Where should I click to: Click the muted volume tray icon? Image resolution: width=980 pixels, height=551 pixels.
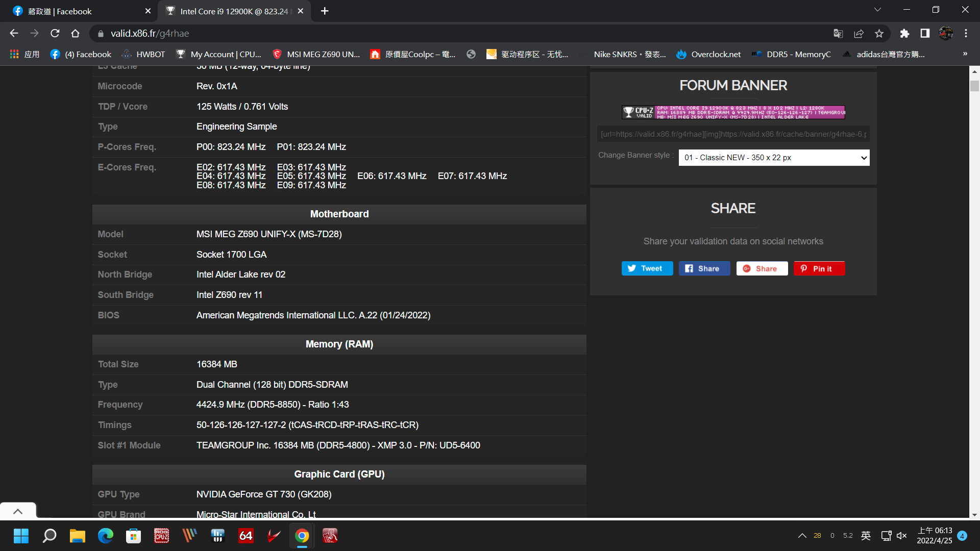[902, 536]
